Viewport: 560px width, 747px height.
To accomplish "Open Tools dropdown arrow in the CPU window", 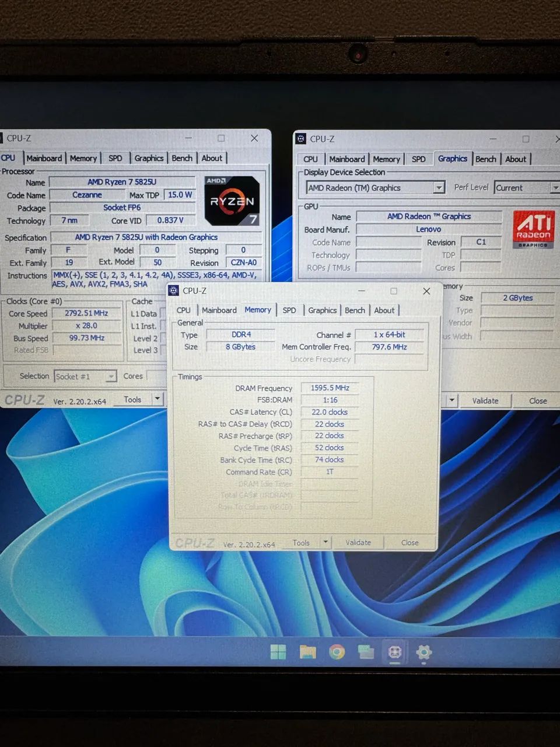I will click(x=157, y=399).
